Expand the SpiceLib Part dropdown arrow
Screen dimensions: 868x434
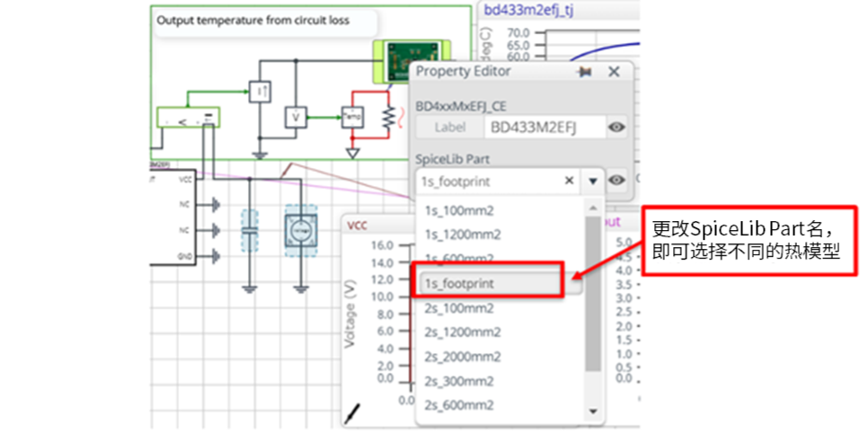point(592,181)
